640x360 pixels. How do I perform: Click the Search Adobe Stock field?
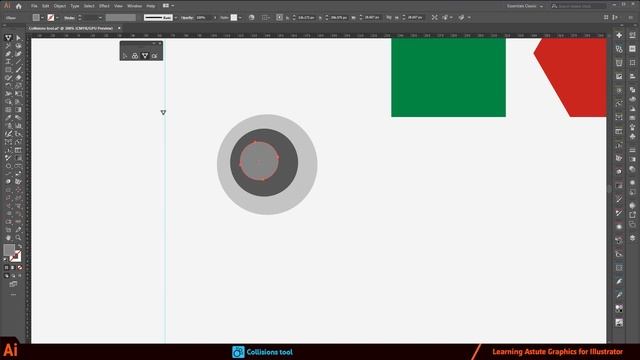click(x=578, y=6)
